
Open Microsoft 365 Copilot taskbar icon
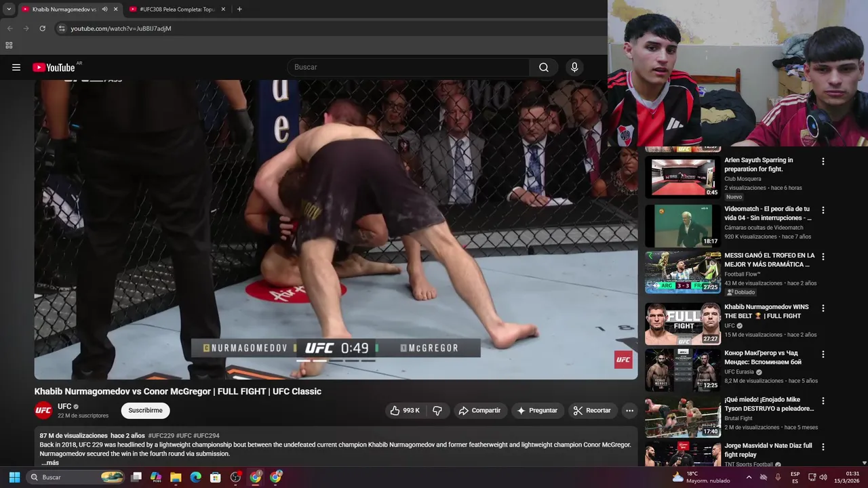point(156,477)
